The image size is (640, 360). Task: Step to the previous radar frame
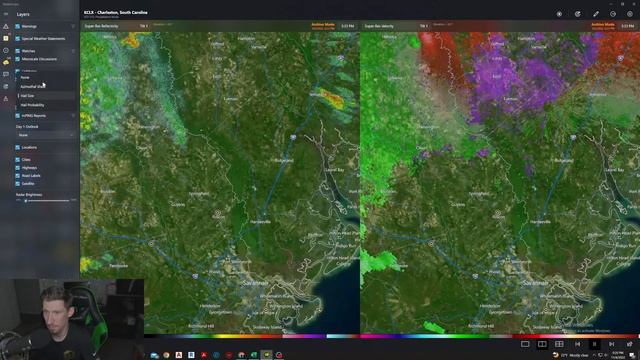coord(578,344)
